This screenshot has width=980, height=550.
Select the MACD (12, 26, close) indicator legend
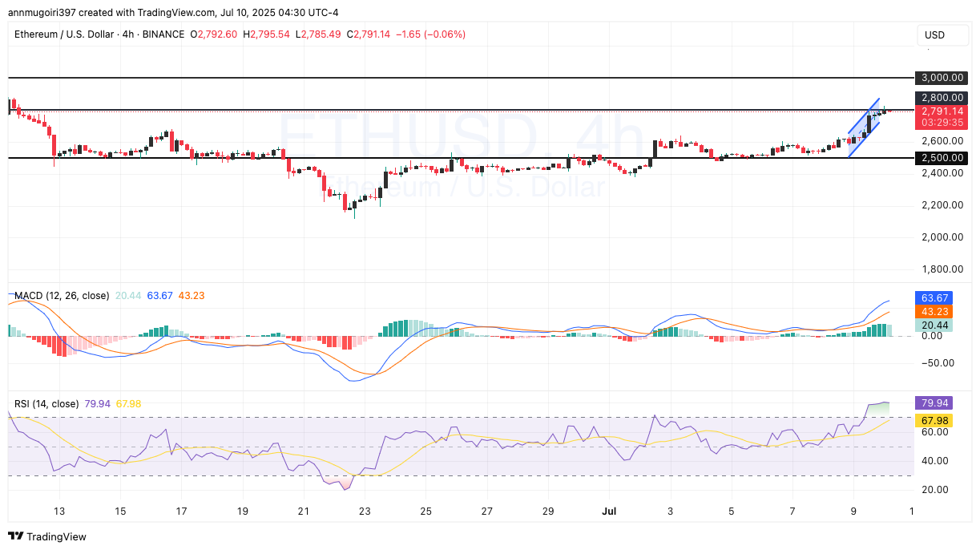(x=62, y=296)
